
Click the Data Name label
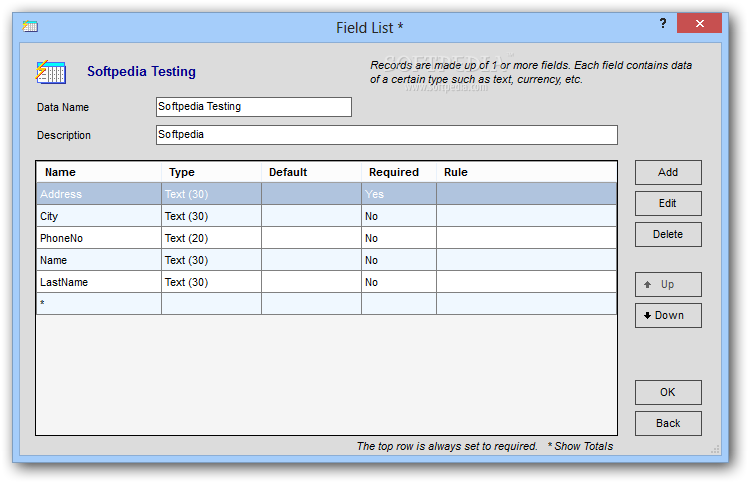pos(63,107)
